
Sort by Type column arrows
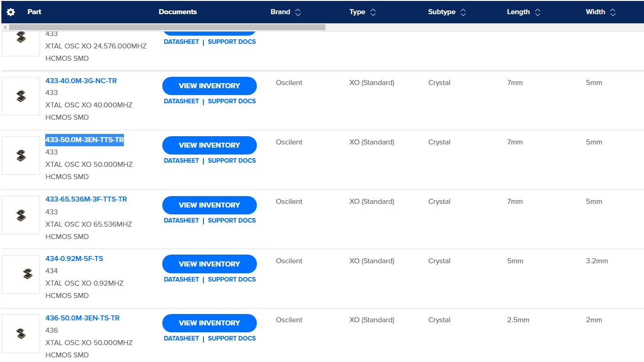(373, 12)
